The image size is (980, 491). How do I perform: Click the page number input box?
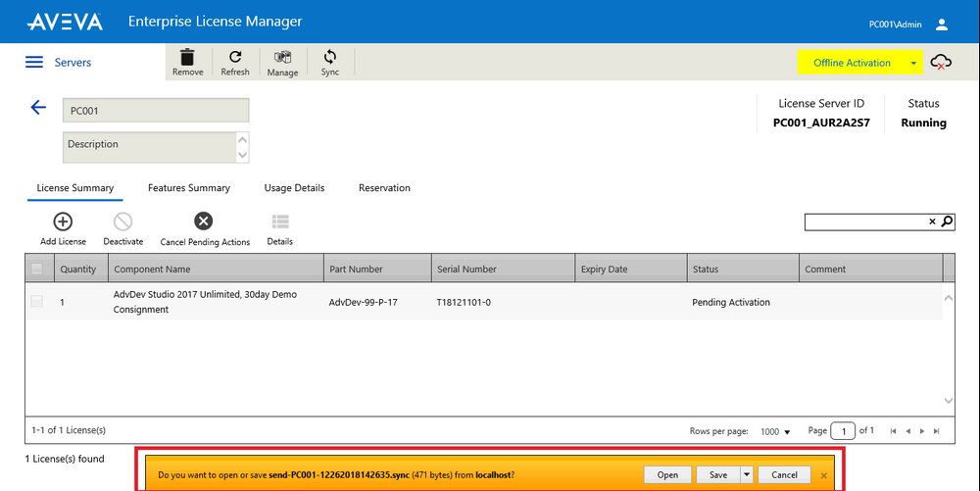point(843,431)
